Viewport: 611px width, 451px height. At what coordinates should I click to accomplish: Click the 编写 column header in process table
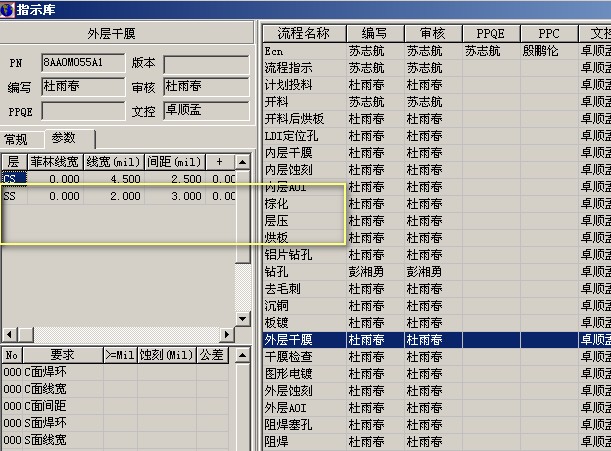pos(375,34)
